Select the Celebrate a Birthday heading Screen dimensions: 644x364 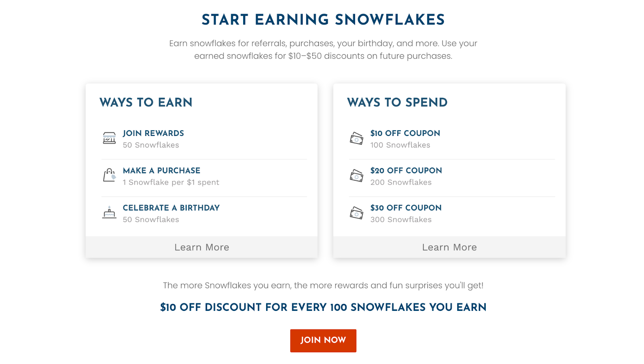[171, 208]
